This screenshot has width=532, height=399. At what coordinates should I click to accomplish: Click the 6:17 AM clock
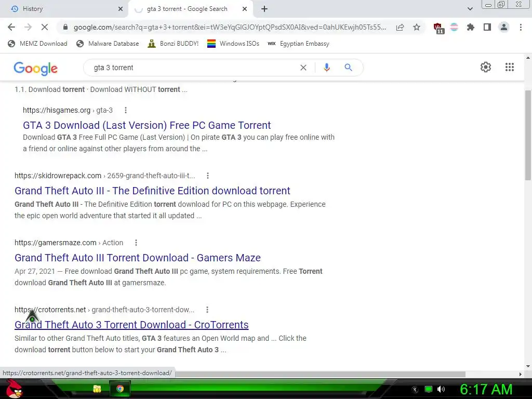tap(486, 389)
